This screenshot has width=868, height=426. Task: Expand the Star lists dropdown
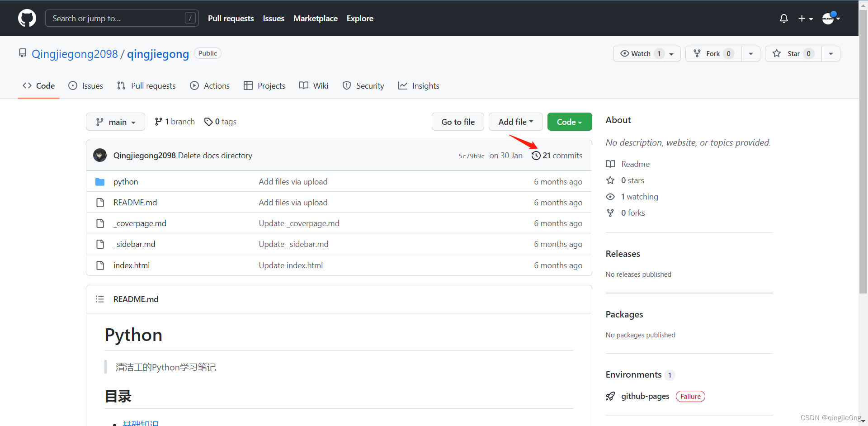(831, 53)
